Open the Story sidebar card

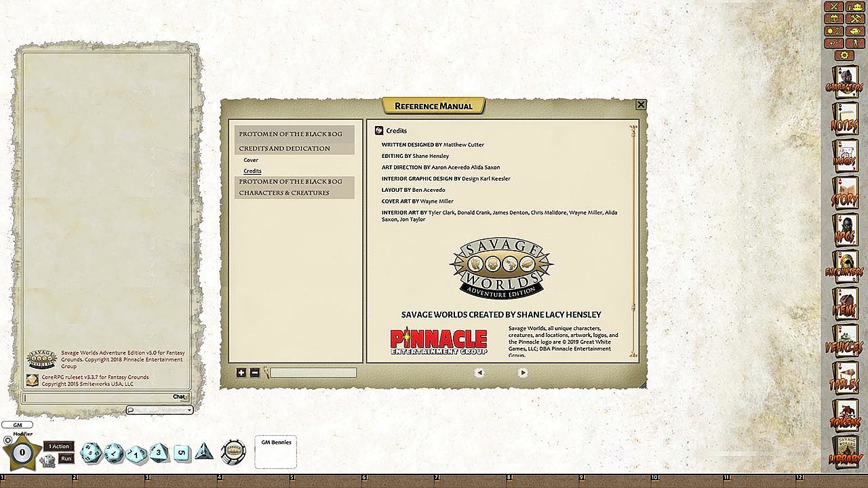(x=845, y=195)
